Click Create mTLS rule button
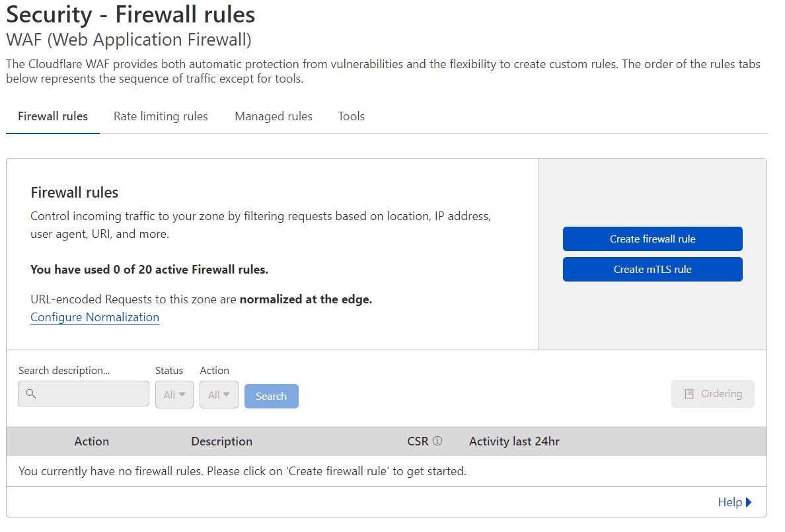 [x=652, y=270]
